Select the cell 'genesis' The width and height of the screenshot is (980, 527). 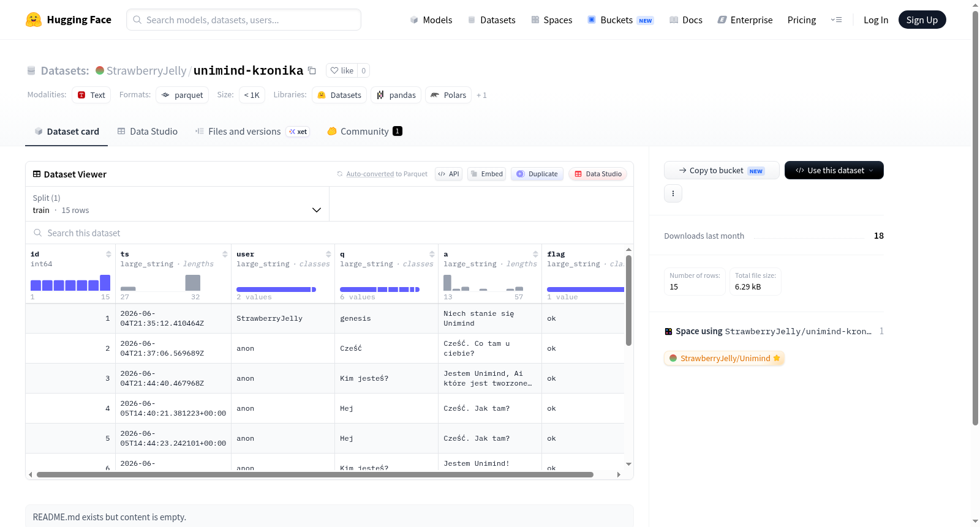(386, 318)
